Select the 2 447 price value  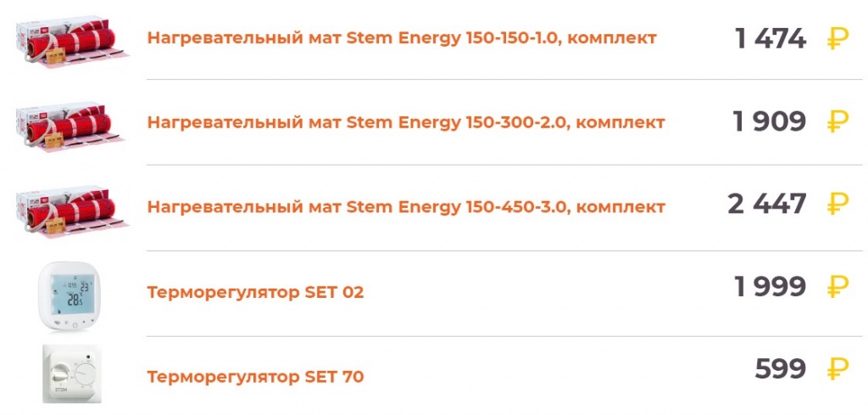pyautogui.click(x=767, y=204)
